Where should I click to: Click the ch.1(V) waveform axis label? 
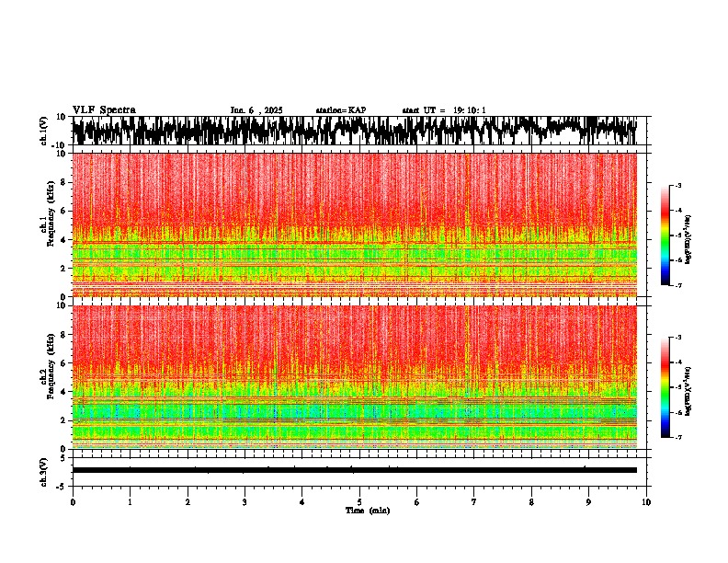44,131
